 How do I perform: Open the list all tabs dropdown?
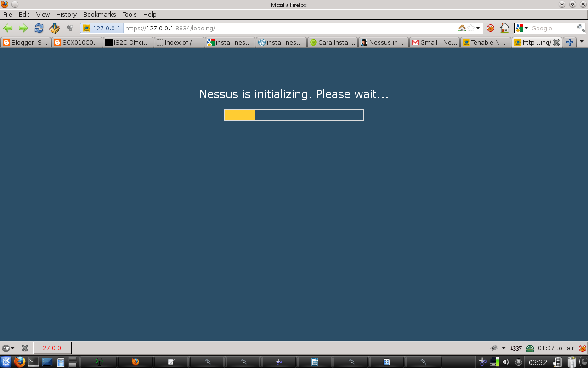(x=582, y=42)
